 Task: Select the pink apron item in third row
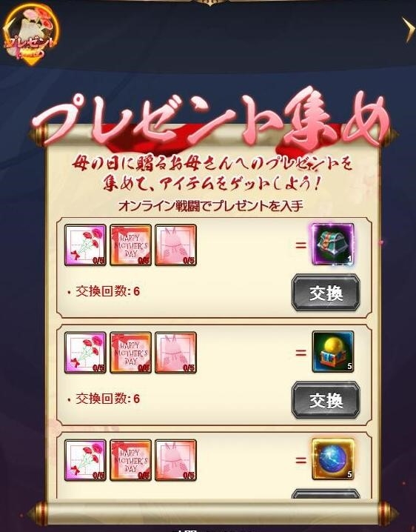point(175,460)
